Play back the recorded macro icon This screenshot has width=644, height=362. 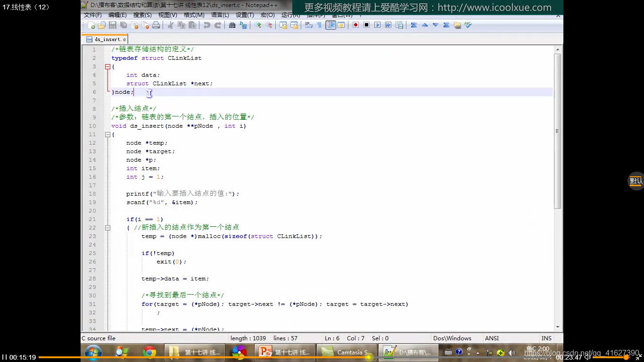point(377,25)
